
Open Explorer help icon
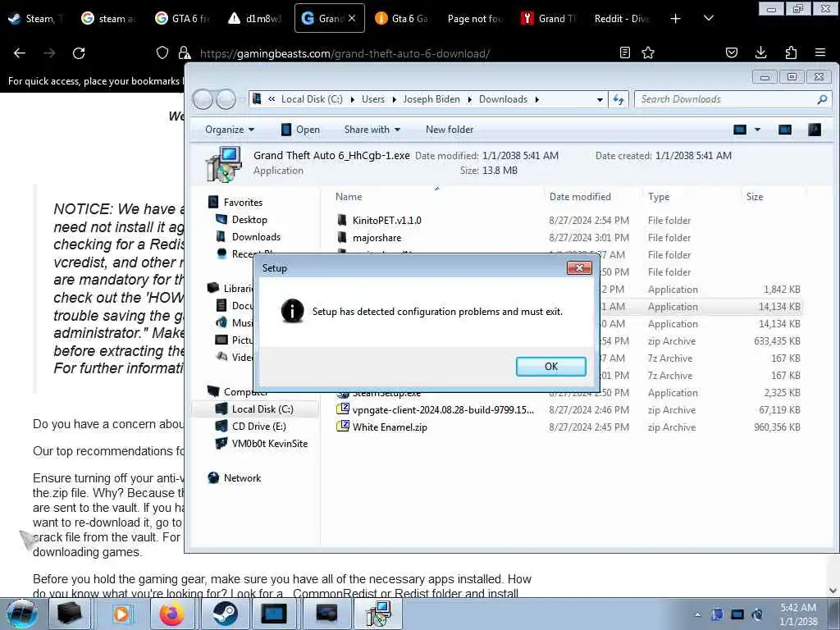[x=815, y=130]
